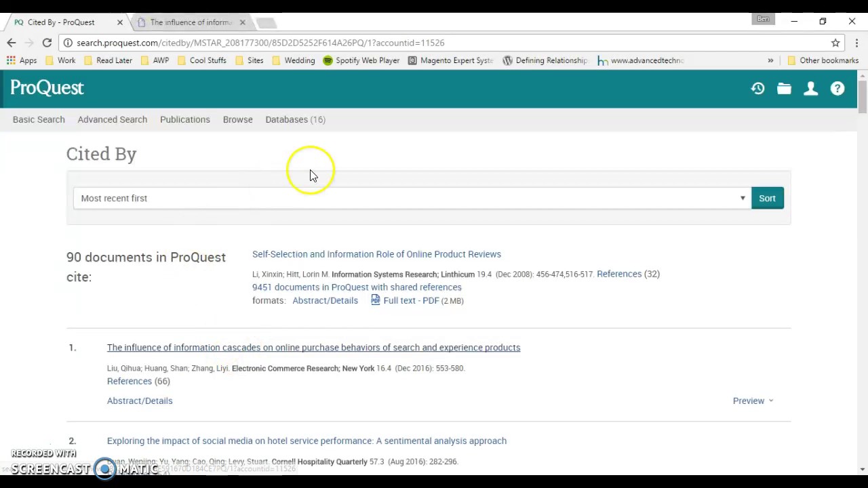This screenshot has height=488, width=868.
Task: Open Abstract/Details of cited article
Action: 325,300
